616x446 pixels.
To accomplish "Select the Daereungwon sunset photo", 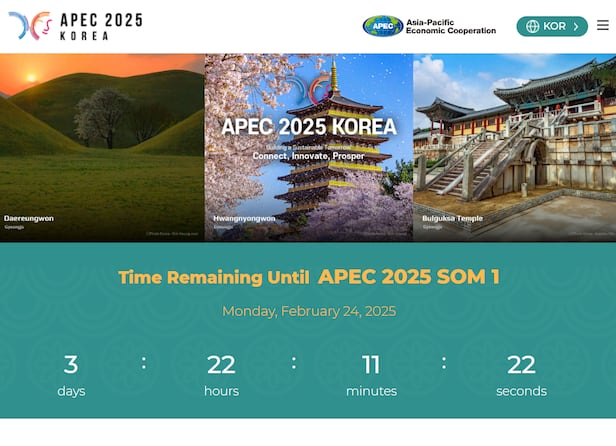I will (102, 130).
